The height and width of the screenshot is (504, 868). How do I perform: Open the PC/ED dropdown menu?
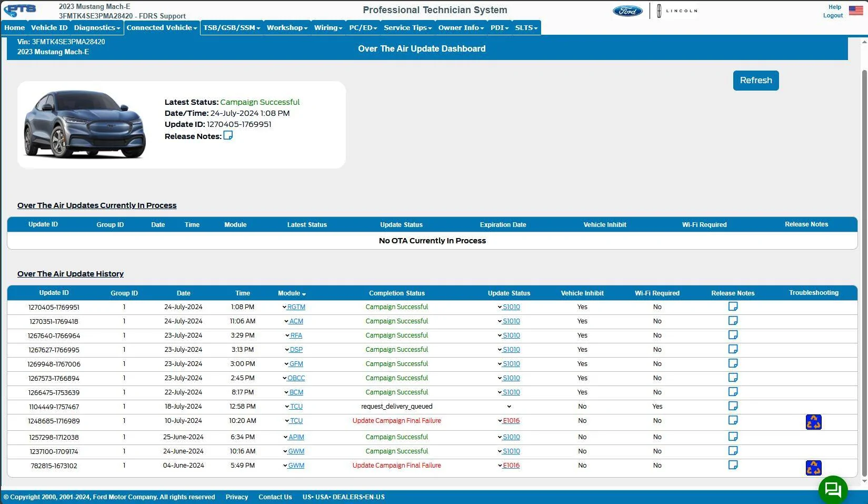363,28
